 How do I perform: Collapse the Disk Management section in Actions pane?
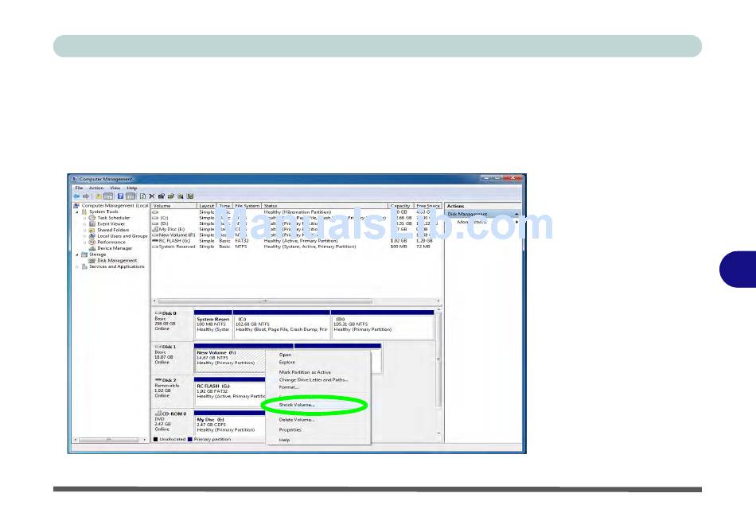[x=516, y=214]
